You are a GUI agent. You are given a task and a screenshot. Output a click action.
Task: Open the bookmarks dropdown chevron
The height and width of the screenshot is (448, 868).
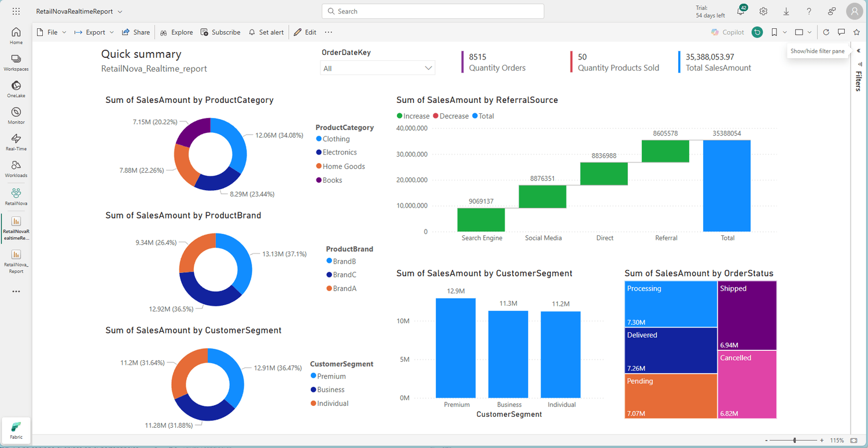tap(785, 32)
